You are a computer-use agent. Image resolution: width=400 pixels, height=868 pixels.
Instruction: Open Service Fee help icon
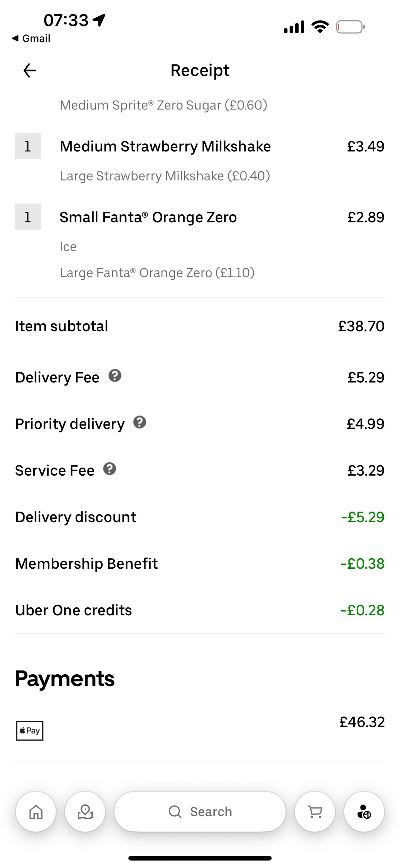pyautogui.click(x=110, y=469)
